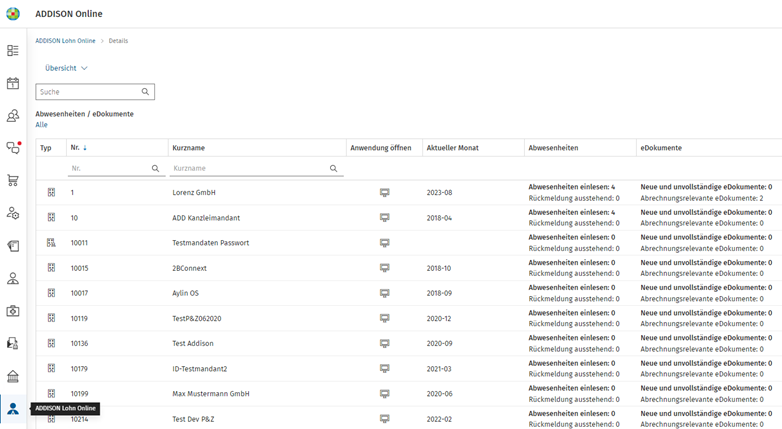Open application monitor icon for Test Addison
Image resolution: width=782 pixels, height=429 pixels.
click(385, 344)
